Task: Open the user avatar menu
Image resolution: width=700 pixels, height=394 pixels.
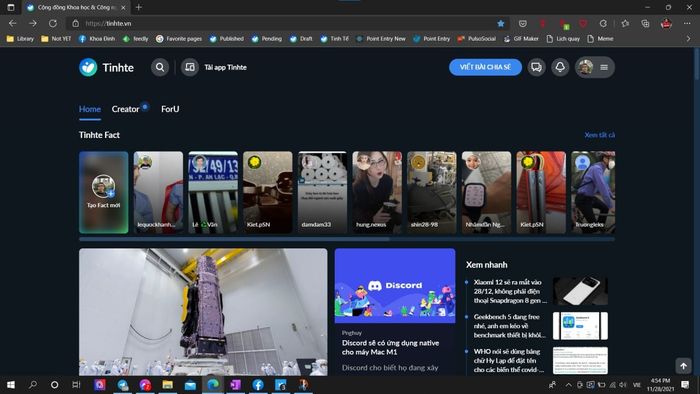Action: (x=594, y=67)
